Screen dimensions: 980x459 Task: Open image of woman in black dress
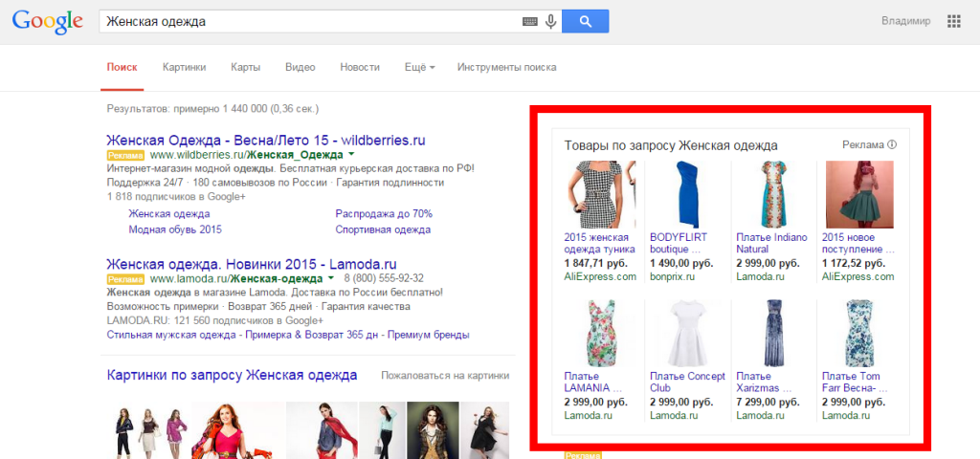485,430
